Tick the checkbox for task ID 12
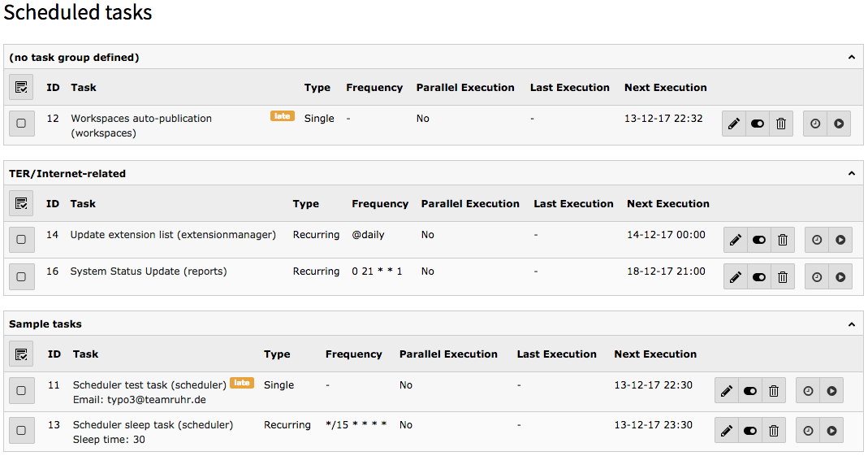868x456 pixels. coord(21,124)
